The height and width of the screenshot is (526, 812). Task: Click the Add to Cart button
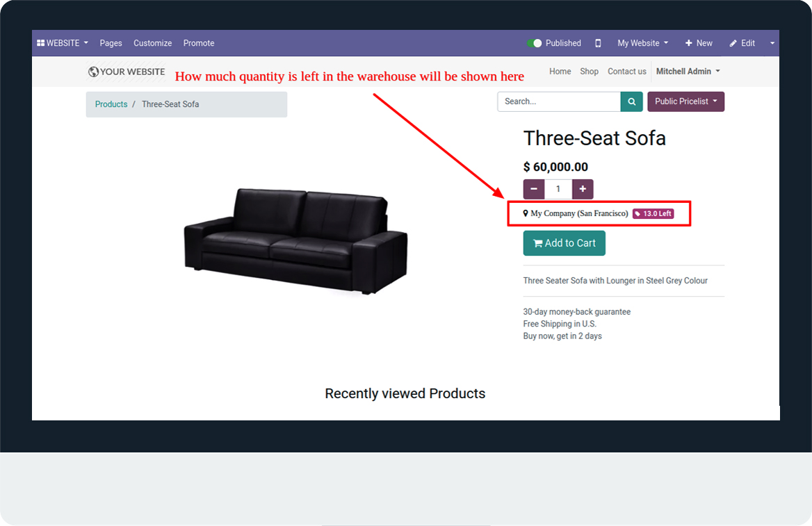565,243
